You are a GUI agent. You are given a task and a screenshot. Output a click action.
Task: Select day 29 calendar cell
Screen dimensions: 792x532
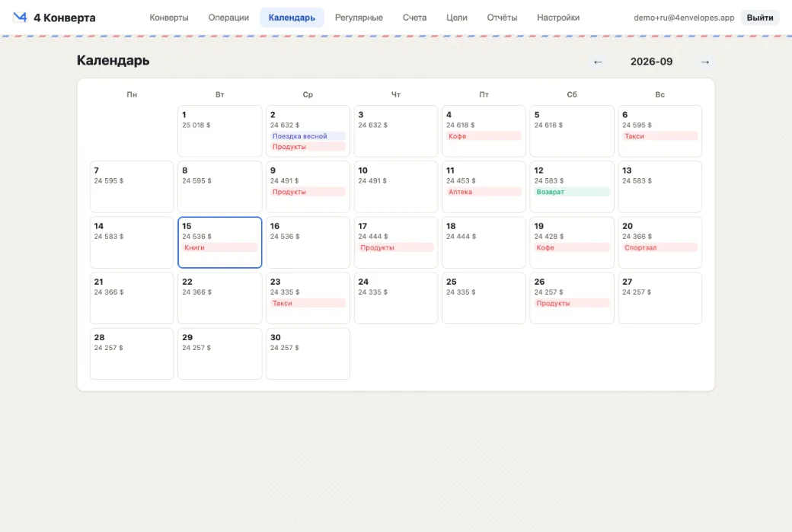220,354
